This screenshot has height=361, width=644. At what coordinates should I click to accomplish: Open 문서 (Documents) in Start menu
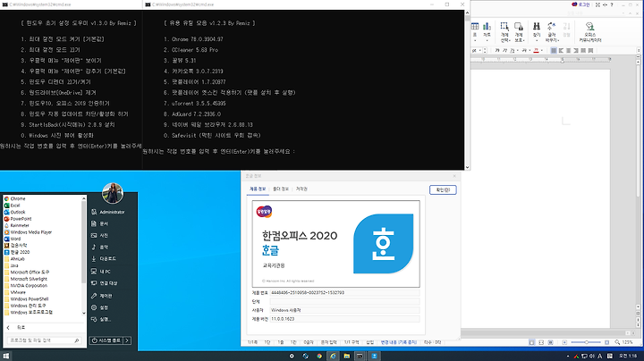[100, 223]
